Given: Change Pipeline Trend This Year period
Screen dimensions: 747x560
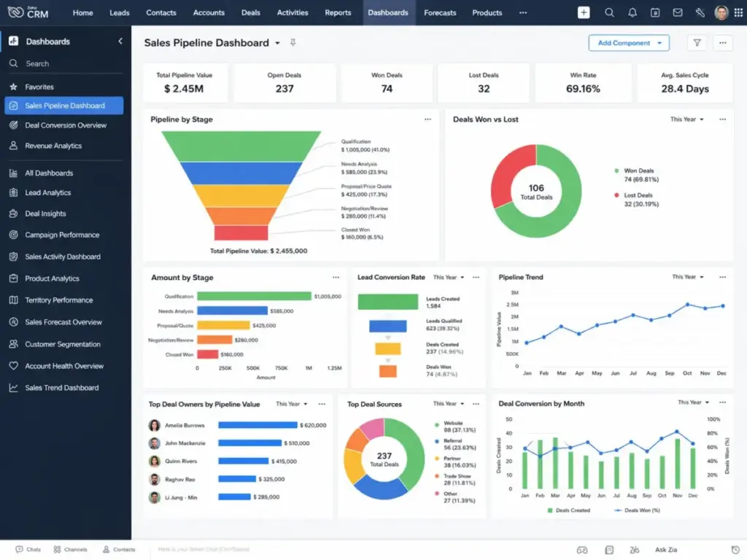Looking at the screenshot, I should pyautogui.click(x=687, y=276).
